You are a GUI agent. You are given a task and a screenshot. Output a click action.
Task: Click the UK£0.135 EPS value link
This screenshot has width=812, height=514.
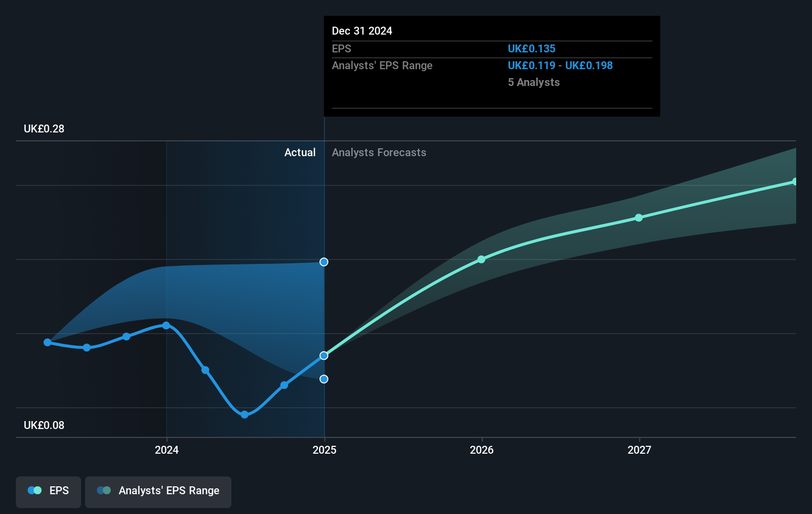pos(532,48)
